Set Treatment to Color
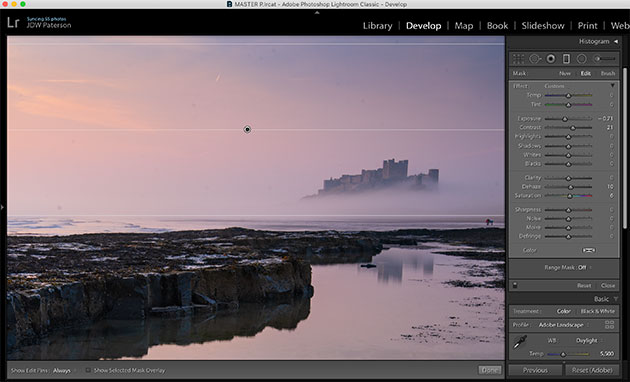This screenshot has height=382, width=630. 563,311
